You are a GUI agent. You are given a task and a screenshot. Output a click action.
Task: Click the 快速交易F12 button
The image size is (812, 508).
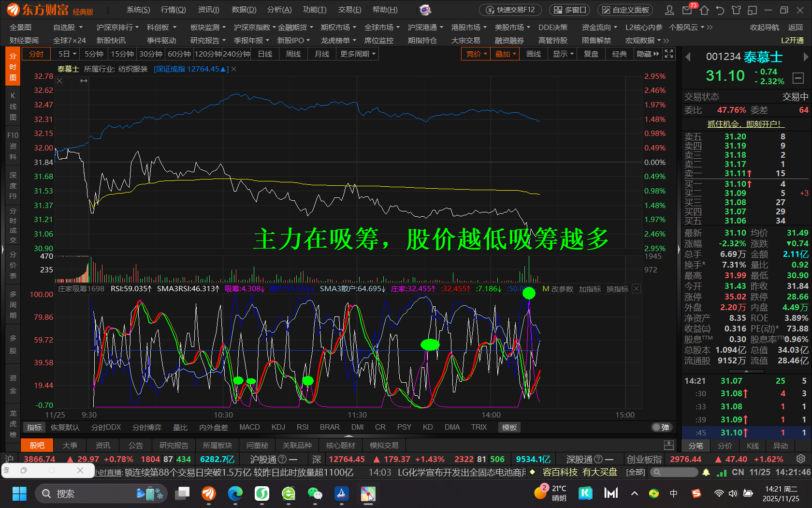[511, 10]
